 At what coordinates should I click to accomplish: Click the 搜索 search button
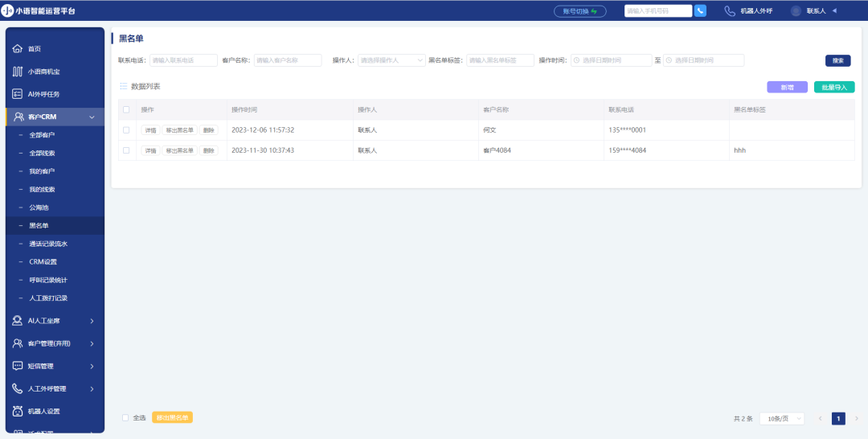(838, 60)
